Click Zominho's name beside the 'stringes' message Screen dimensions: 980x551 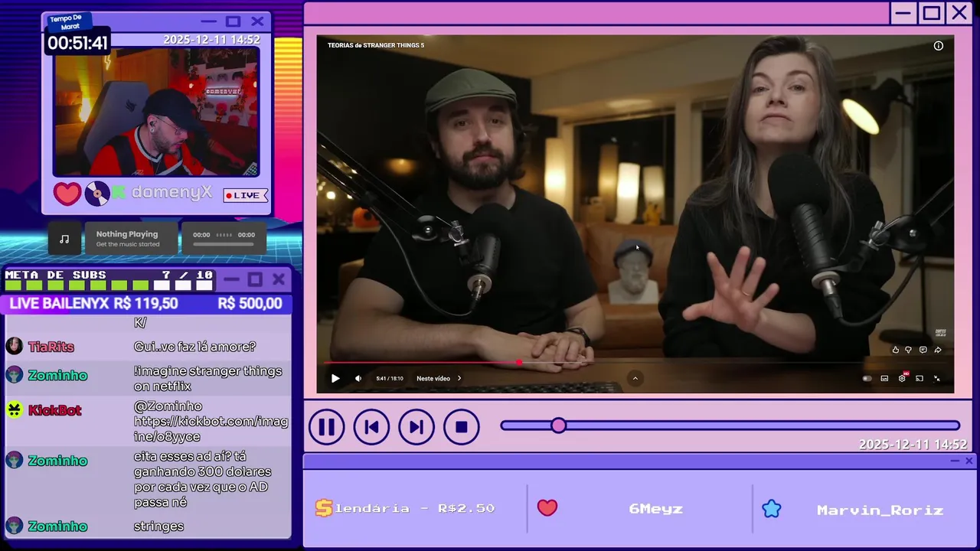57,527
